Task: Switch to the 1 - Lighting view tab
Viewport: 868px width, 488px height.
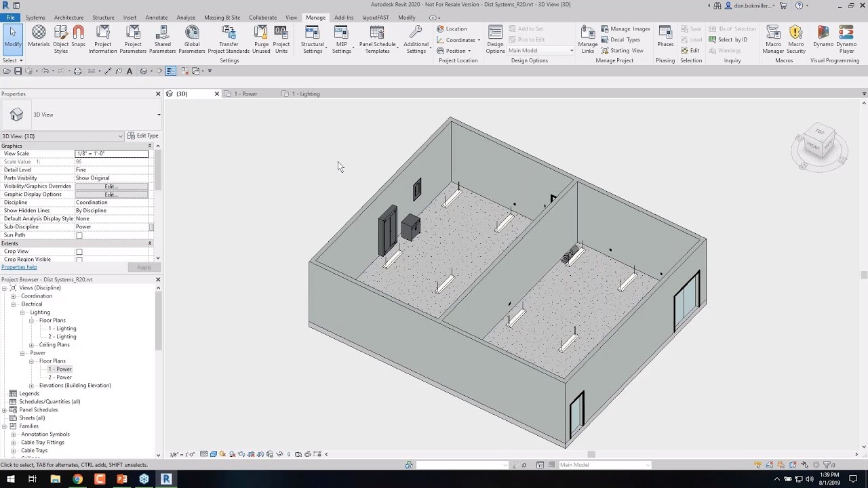Action: 306,94
